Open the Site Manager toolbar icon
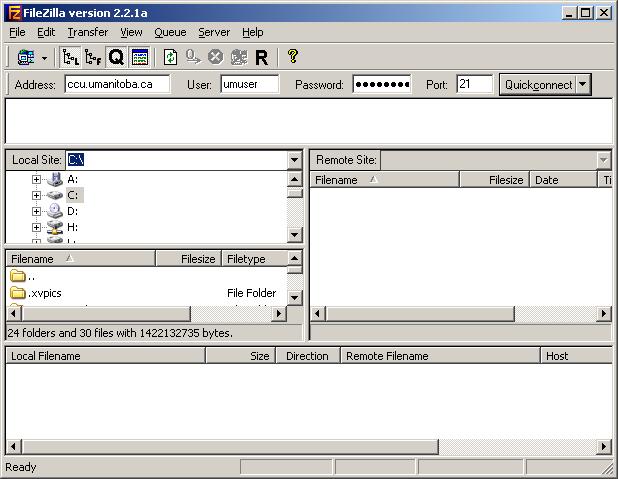 pyautogui.click(x=26, y=58)
